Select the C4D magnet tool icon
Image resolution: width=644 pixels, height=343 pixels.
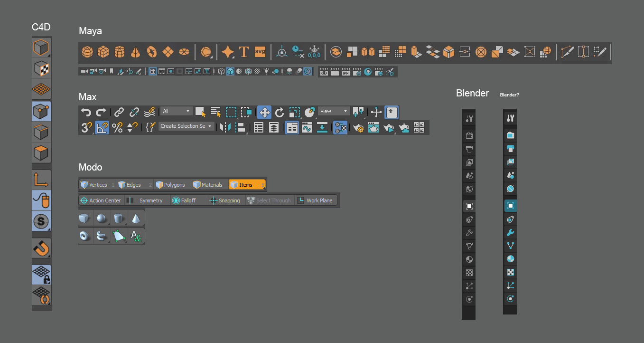41,248
